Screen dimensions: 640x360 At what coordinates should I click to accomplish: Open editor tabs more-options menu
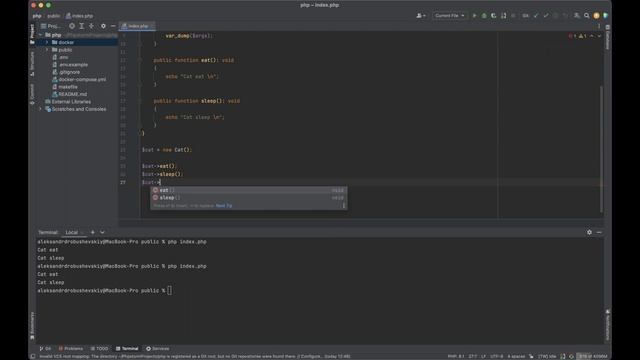[x=599, y=26]
